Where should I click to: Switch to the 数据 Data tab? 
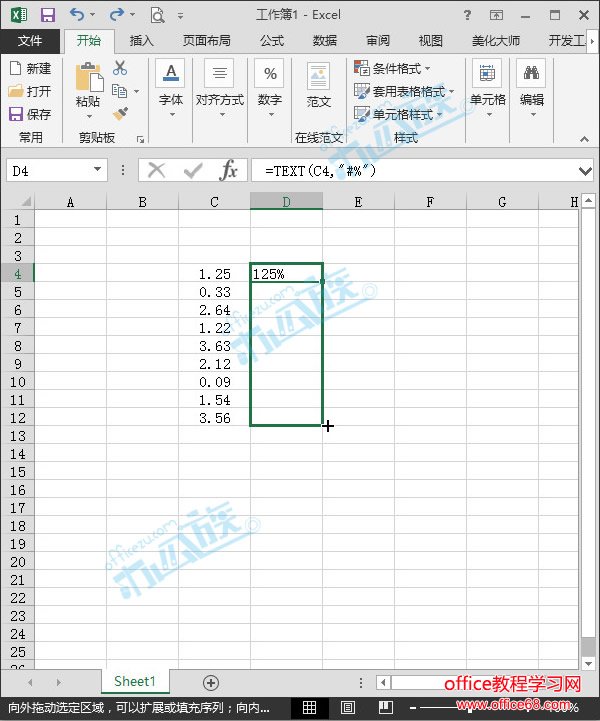pos(325,40)
